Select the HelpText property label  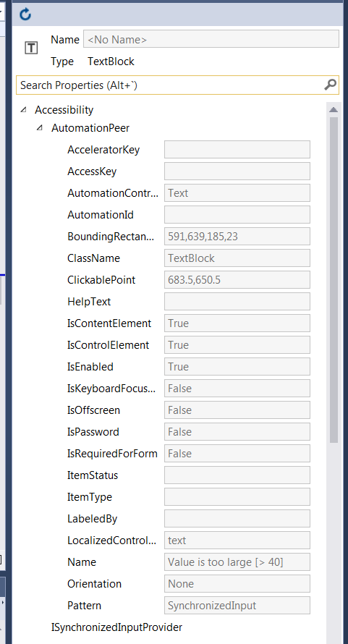[x=89, y=302]
